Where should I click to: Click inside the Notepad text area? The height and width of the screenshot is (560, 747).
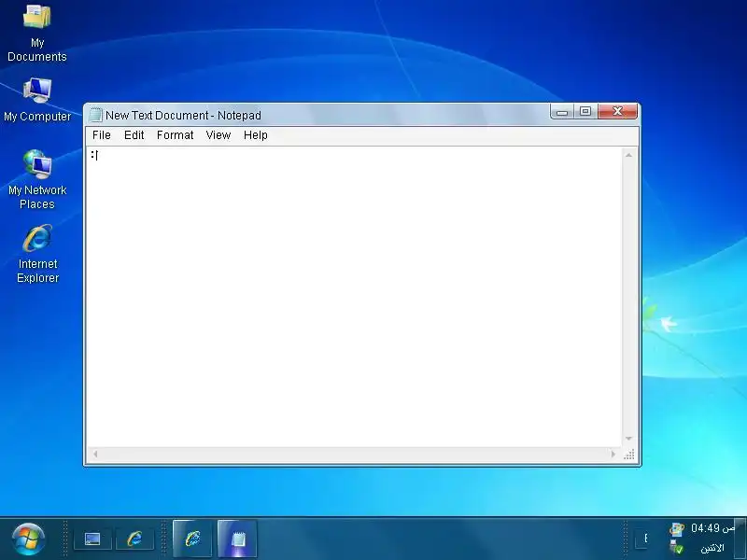[x=355, y=297]
